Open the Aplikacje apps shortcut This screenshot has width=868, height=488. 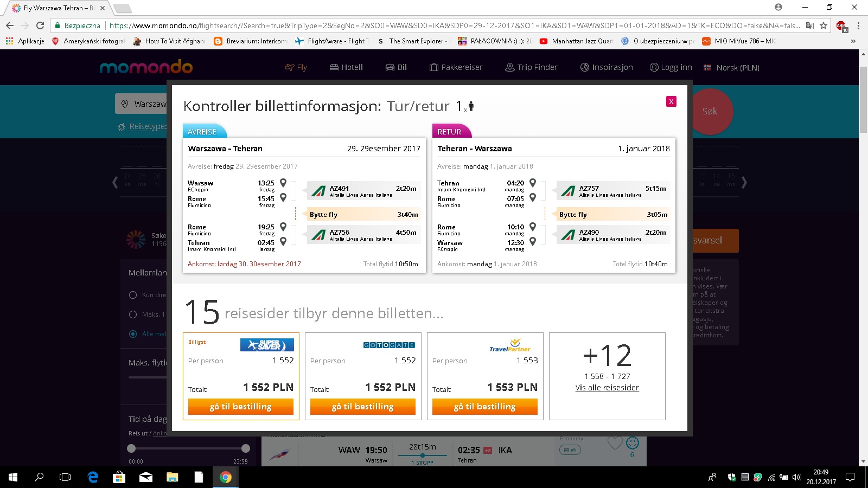click(25, 41)
